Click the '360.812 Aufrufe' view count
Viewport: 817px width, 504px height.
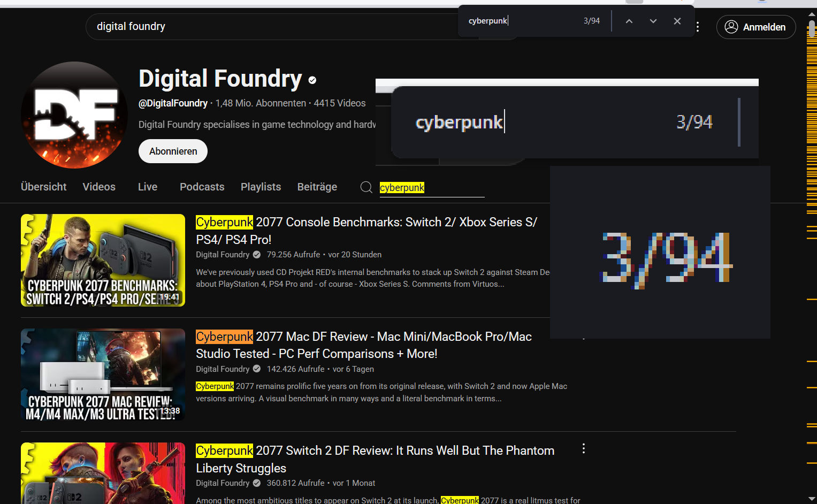(295, 483)
